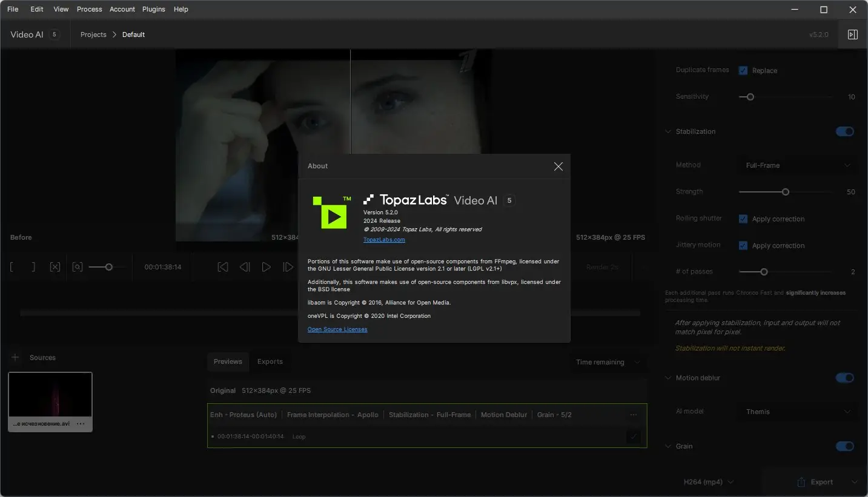The width and height of the screenshot is (868, 497).
Task: Disable the Stabilization toggle
Action: (x=844, y=131)
